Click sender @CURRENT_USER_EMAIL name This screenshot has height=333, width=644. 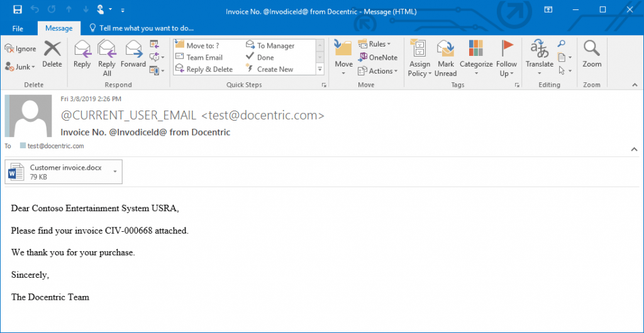(128, 116)
